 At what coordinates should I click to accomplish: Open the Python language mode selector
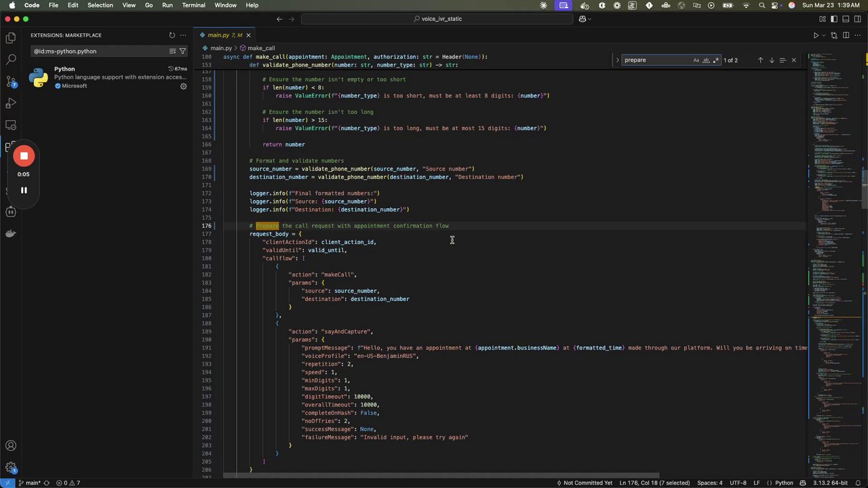pos(784,483)
